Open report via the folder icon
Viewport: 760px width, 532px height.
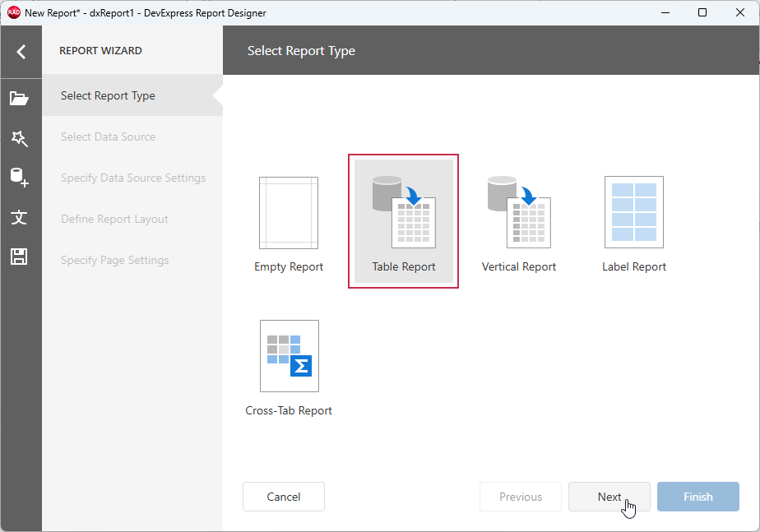click(x=20, y=99)
